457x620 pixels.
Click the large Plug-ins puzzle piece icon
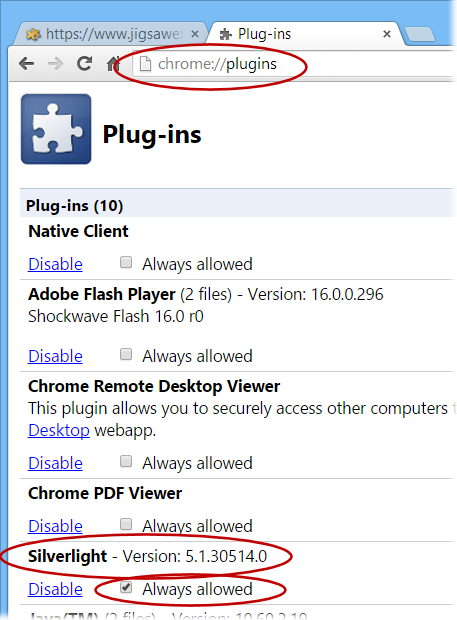tap(56, 129)
